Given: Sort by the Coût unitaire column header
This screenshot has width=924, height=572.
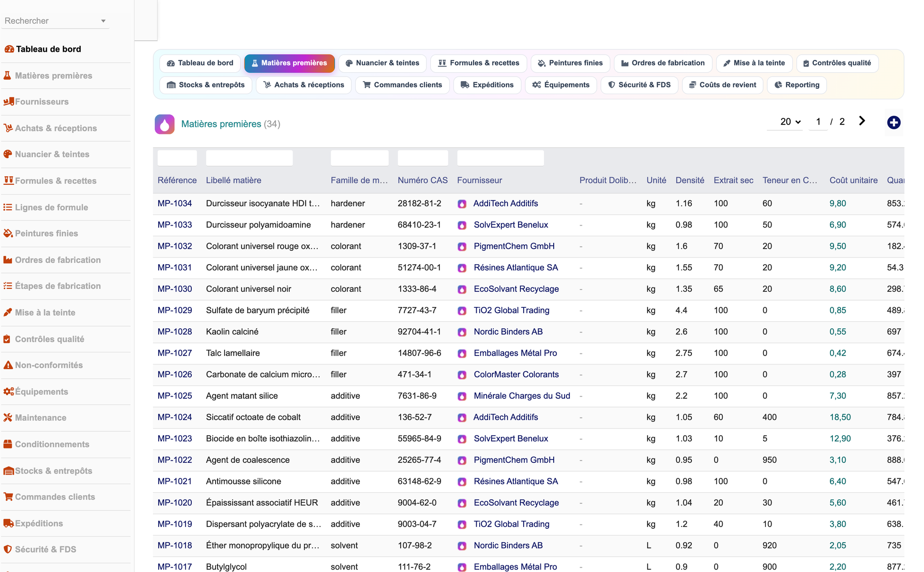Looking at the screenshot, I should pos(854,181).
